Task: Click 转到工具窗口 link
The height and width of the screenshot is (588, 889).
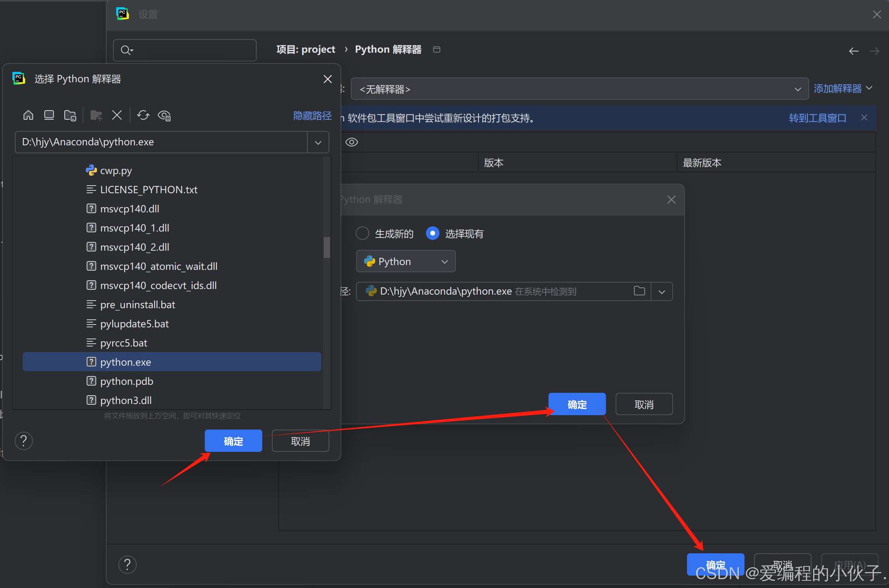Action: (x=817, y=118)
